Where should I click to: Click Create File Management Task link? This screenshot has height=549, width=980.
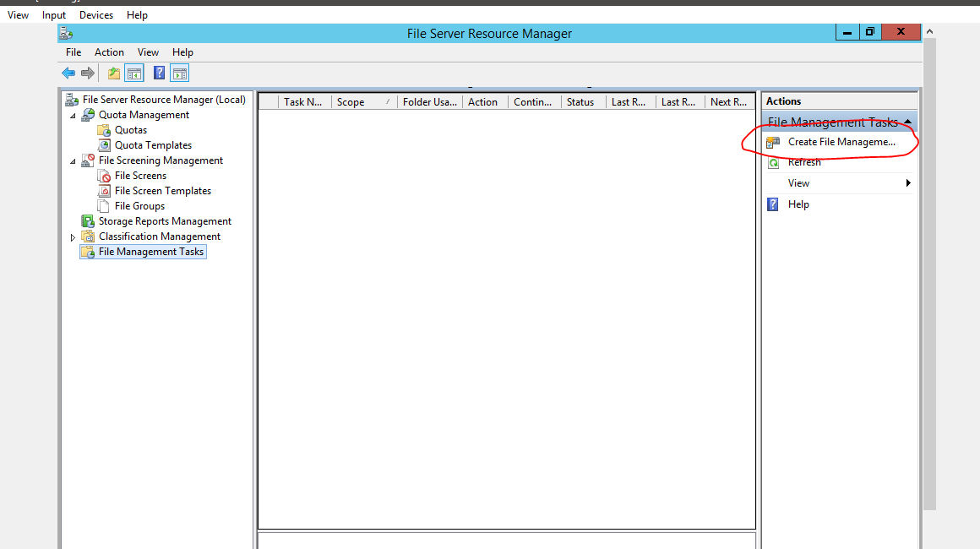(841, 141)
